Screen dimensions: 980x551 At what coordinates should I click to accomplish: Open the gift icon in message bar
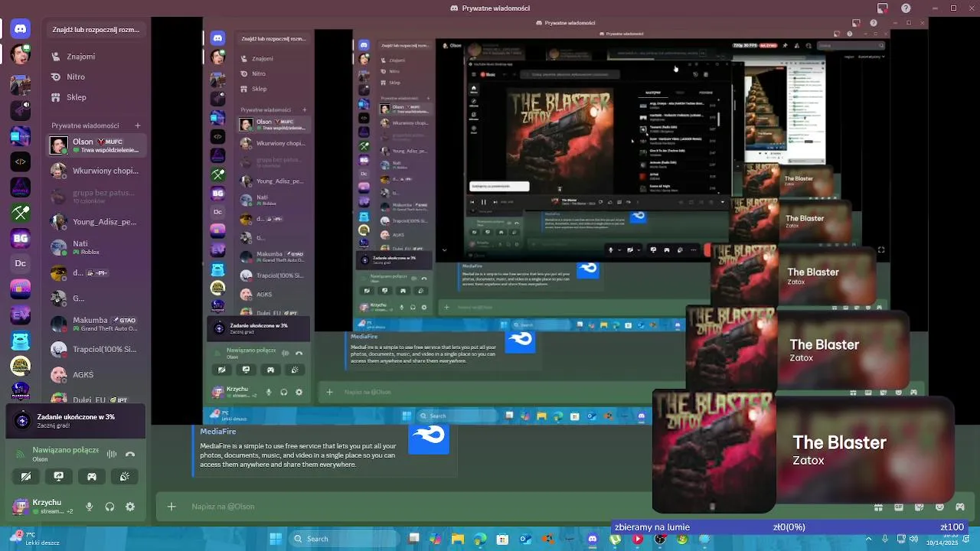[x=878, y=507]
